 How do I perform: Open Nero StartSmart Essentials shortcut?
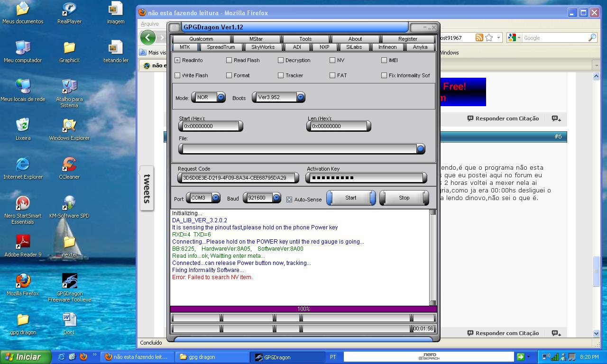click(x=23, y=210)
